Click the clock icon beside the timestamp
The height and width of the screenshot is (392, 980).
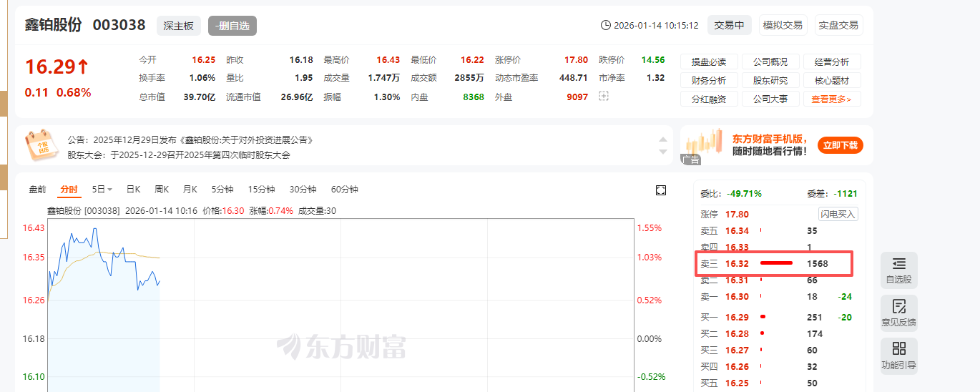pos(606,25)
